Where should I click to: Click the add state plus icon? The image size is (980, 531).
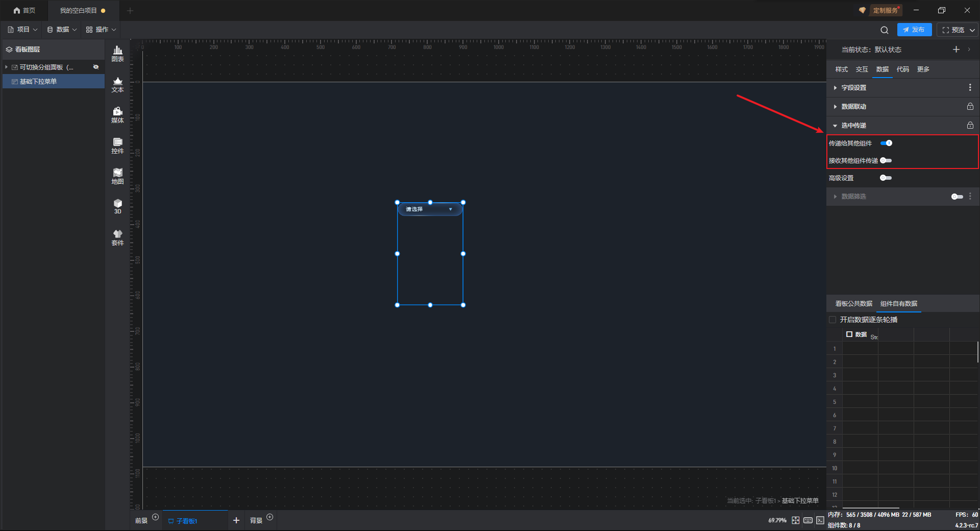(x=956, y=50)
